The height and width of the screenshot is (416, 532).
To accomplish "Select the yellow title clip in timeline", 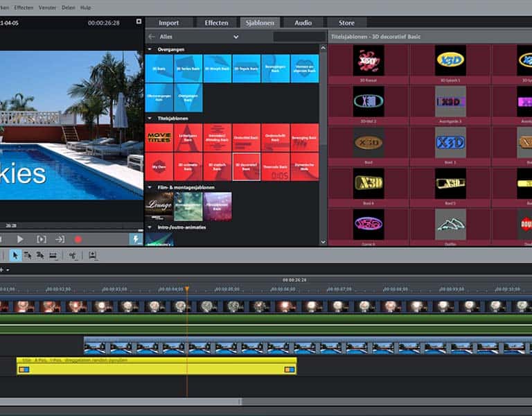I will (157, 366).
